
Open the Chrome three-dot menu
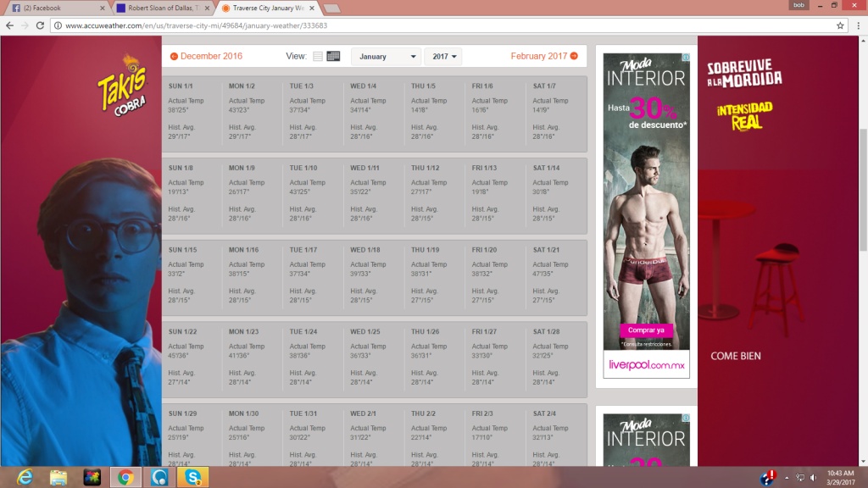point(858,25)
